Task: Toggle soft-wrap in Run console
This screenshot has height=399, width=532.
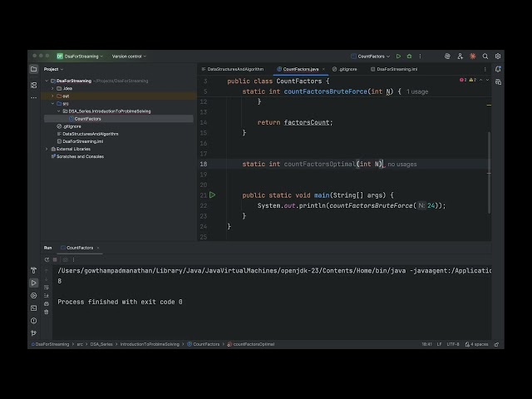Action: (x=47, y=288)
